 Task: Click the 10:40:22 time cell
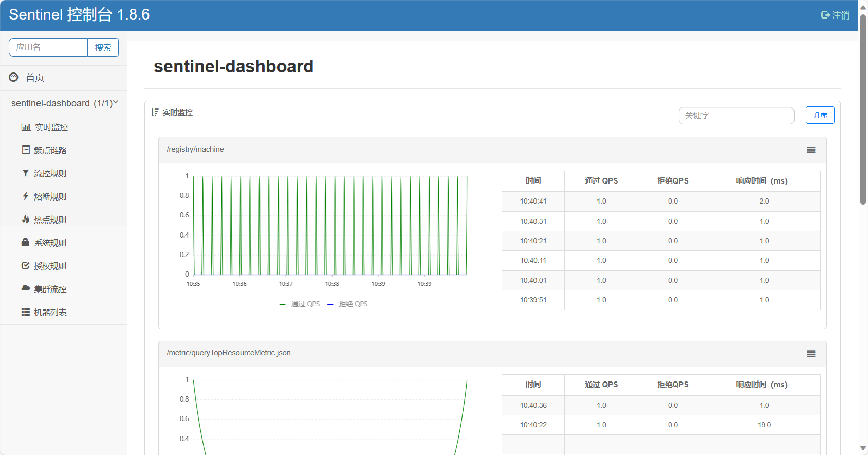[533, 425]
